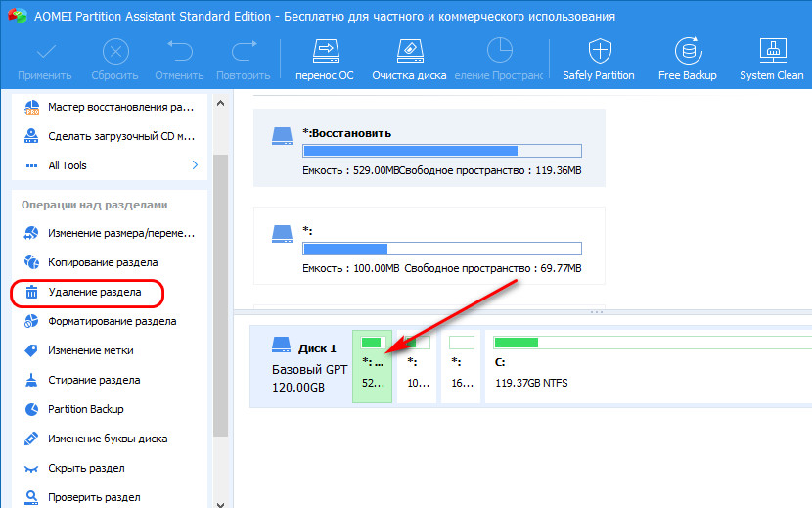Open All Tools three-dots icon
Viewport: 812px width, 508px height.
(31, 165)
